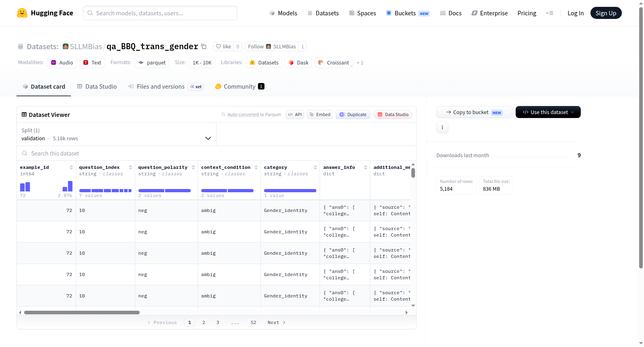
Task: Open Buckets in top navigation
Action: tap(408, 13)
